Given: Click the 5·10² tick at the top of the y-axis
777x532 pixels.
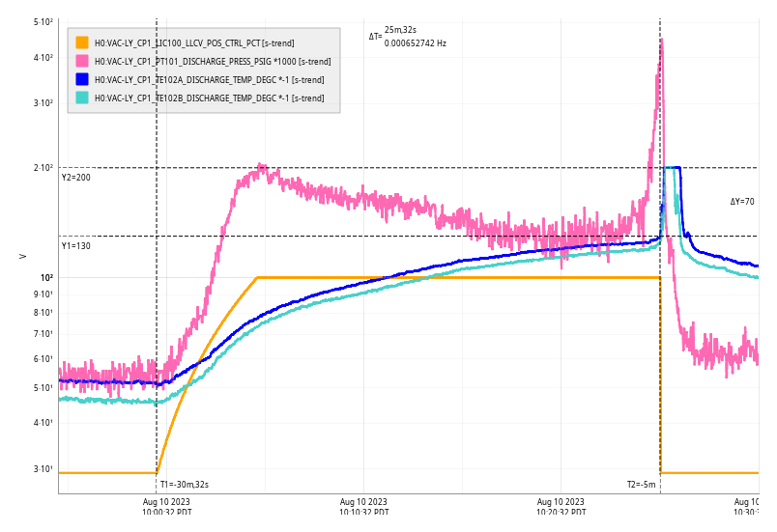Looking at the screenshot, I should click(x=43, y=21).
